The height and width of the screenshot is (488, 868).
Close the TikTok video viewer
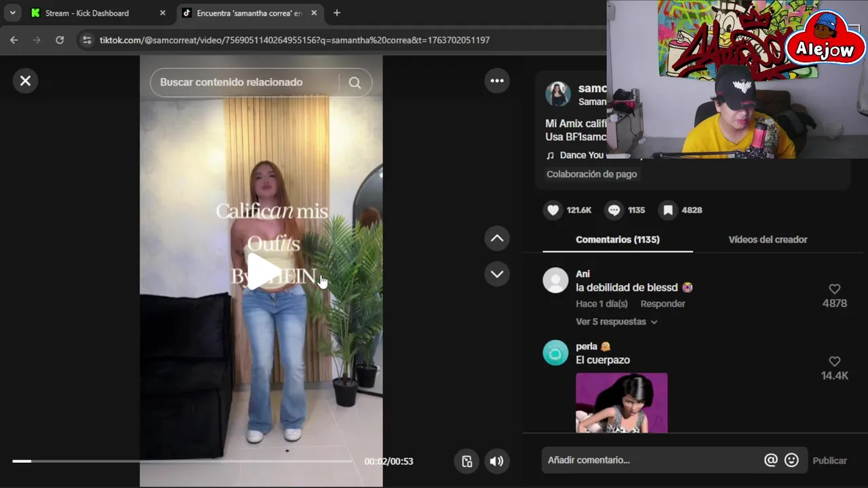25,81
